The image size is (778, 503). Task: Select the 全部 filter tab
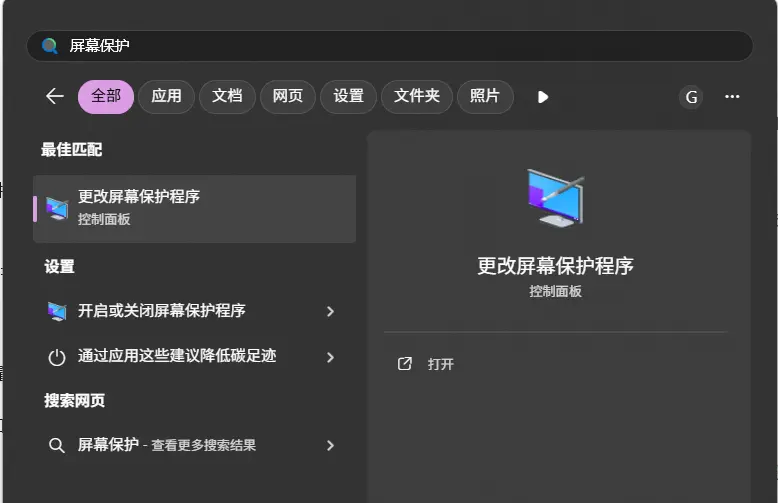106,96
